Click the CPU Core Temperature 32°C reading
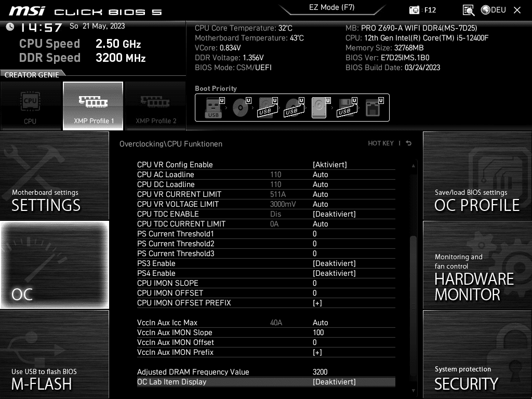This screenshot has height=399, width=532. (x=243, y=28)
